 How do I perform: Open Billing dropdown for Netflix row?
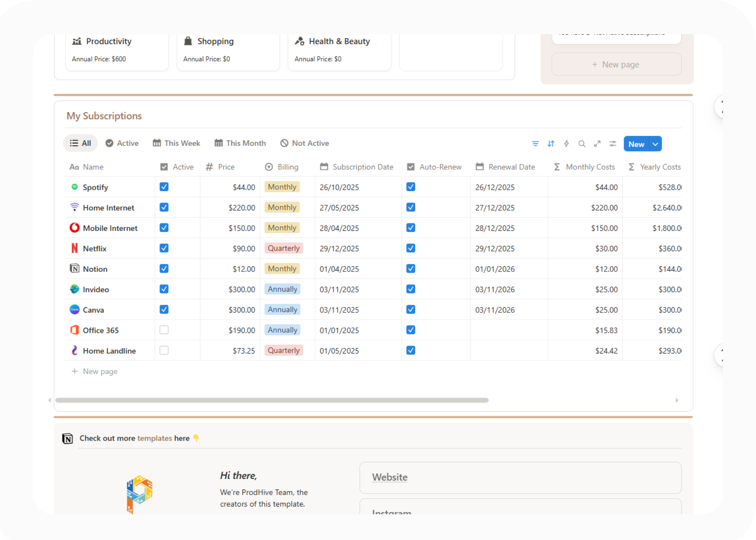coord(284,248)
